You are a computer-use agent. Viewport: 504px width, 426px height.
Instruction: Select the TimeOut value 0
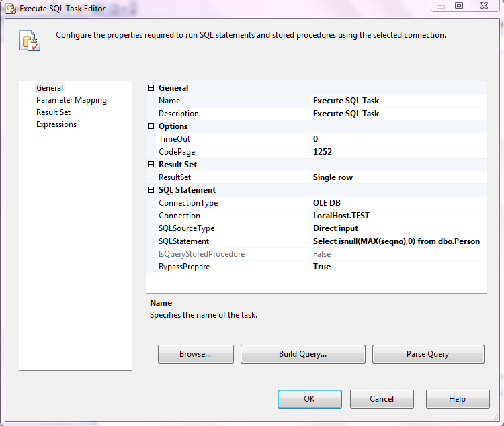398,139
